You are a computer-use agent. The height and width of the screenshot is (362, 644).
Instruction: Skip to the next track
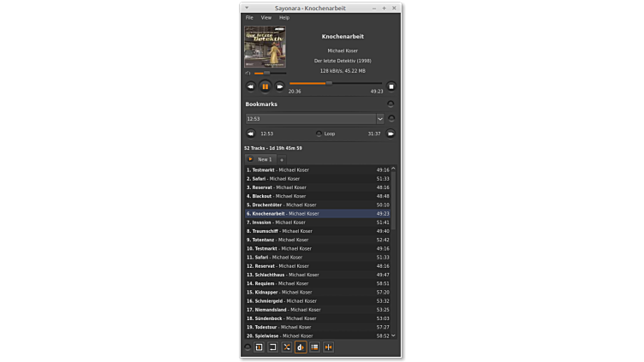pos(279,86)
